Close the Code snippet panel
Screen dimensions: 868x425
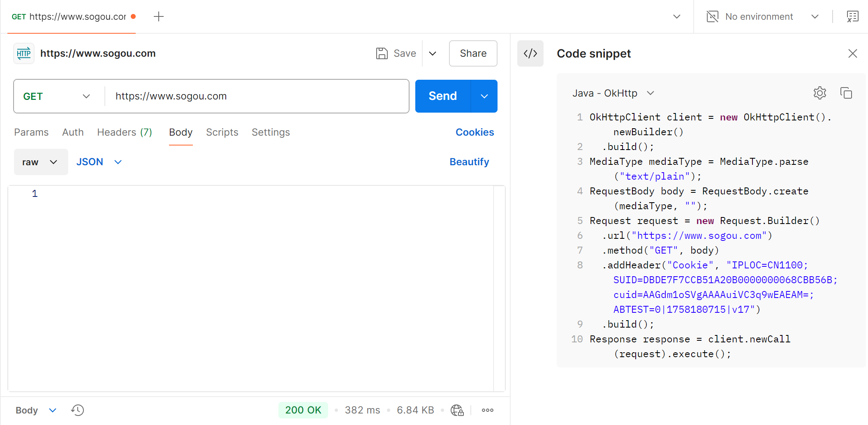(852, 53)
